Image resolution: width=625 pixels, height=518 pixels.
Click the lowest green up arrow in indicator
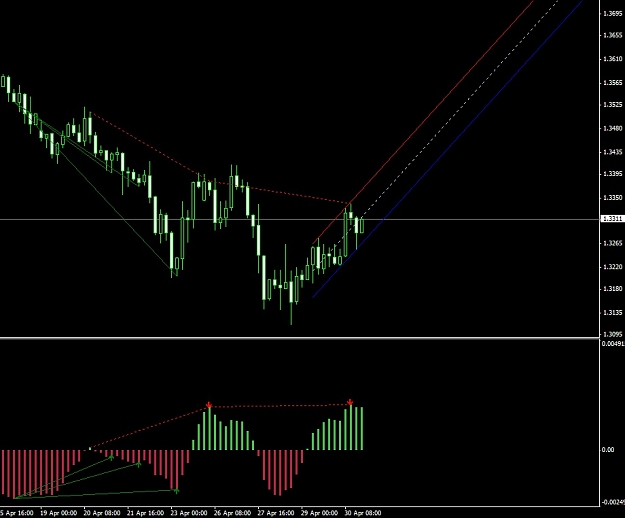tap(177, 491)
